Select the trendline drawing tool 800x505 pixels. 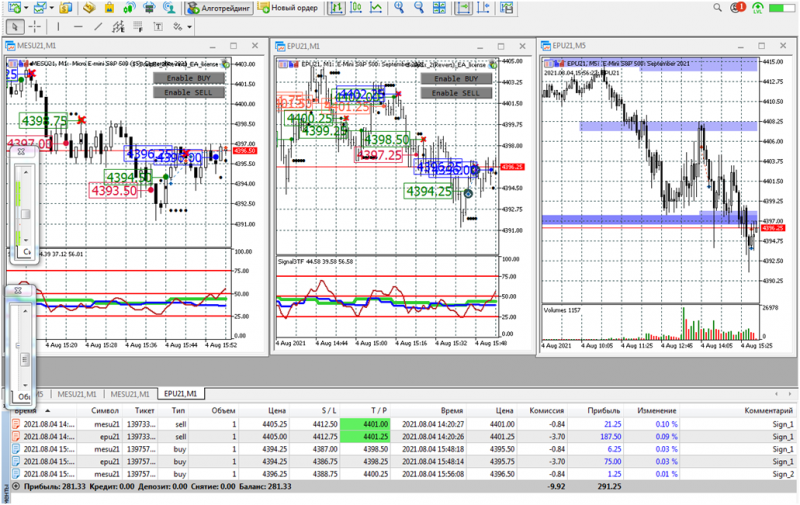98,27
